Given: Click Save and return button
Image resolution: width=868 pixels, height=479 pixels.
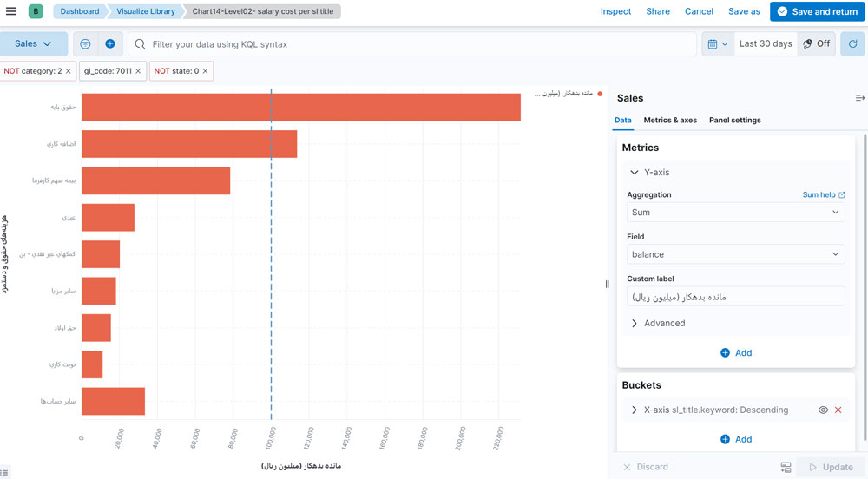Looking at the screenshot, I should [816, 11].
